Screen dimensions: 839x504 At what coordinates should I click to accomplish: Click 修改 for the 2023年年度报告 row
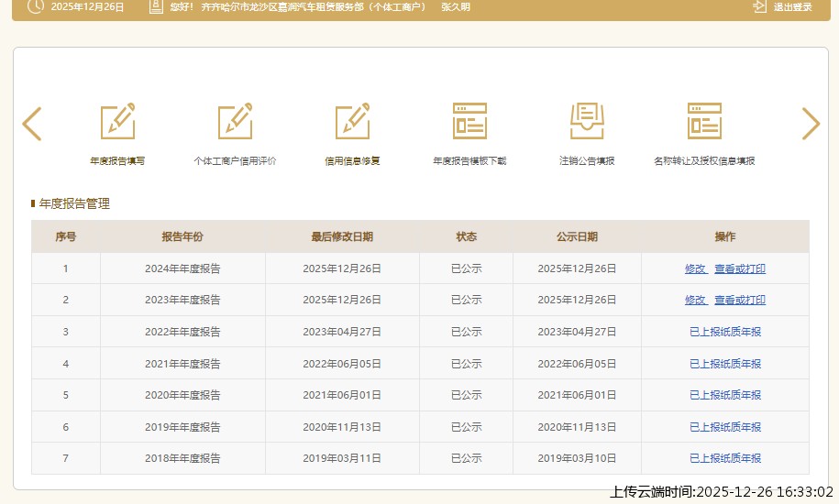point(696,300)
